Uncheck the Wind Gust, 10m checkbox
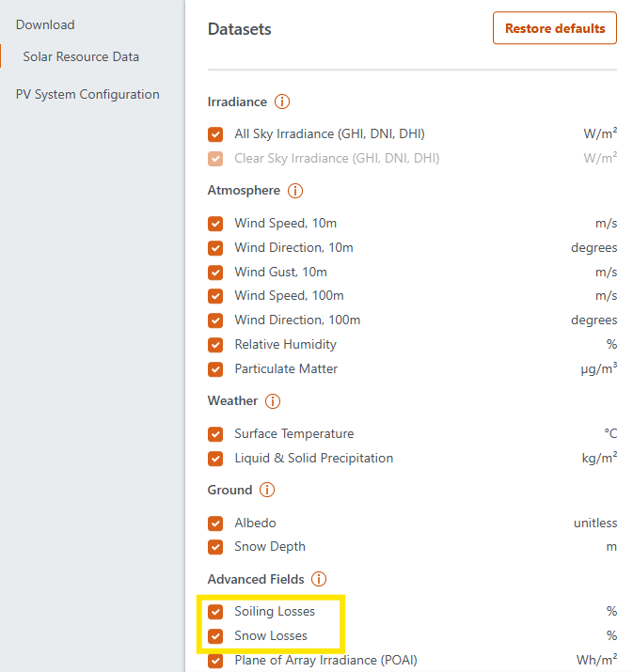 [x=216, y=273]
